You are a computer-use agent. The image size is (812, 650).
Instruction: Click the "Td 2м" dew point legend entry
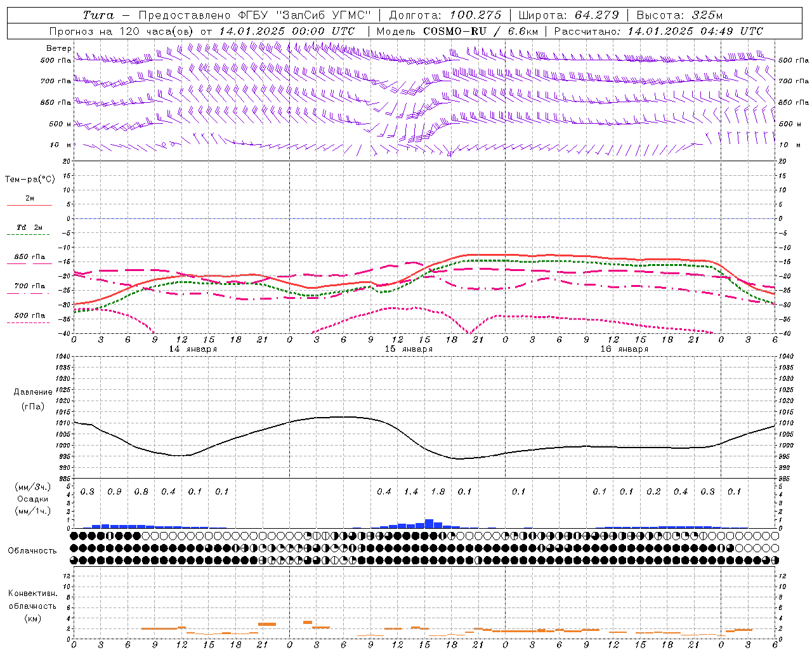[30, 227]
